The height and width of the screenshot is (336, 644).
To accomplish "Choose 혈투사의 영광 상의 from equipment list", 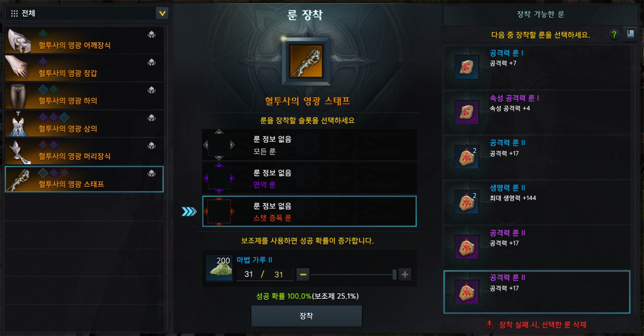I will (85, 123).
